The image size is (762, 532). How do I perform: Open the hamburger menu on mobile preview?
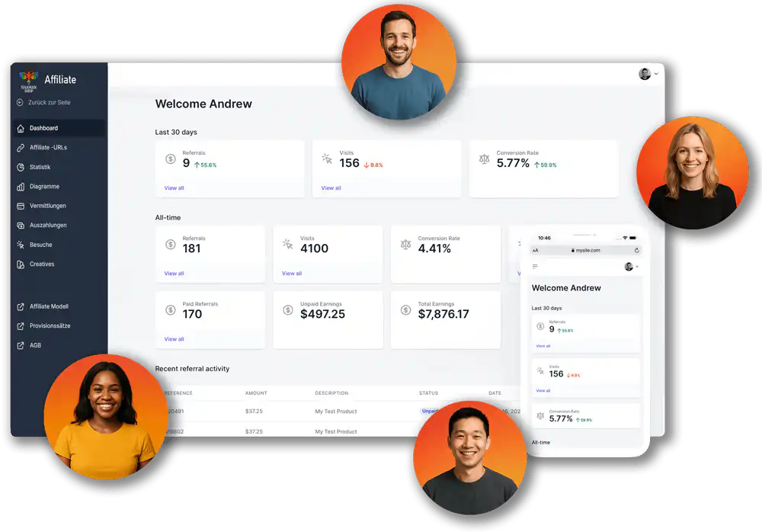[x=535, y=266]
